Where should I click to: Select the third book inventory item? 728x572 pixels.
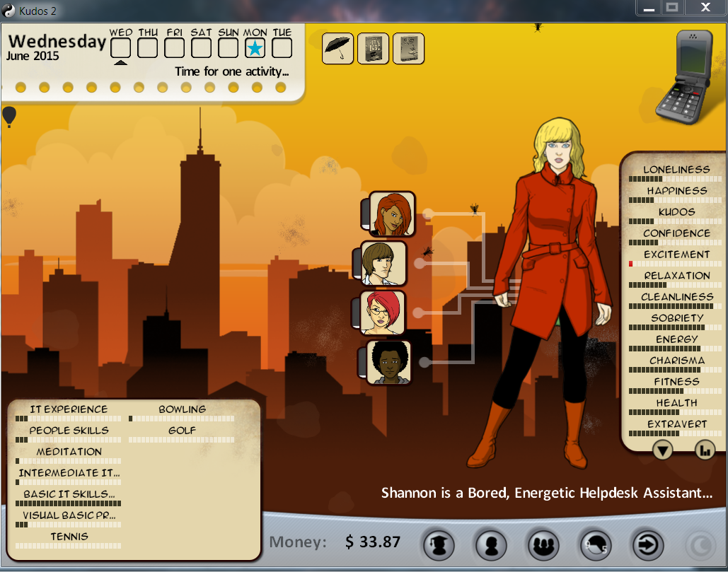[409, 48]
